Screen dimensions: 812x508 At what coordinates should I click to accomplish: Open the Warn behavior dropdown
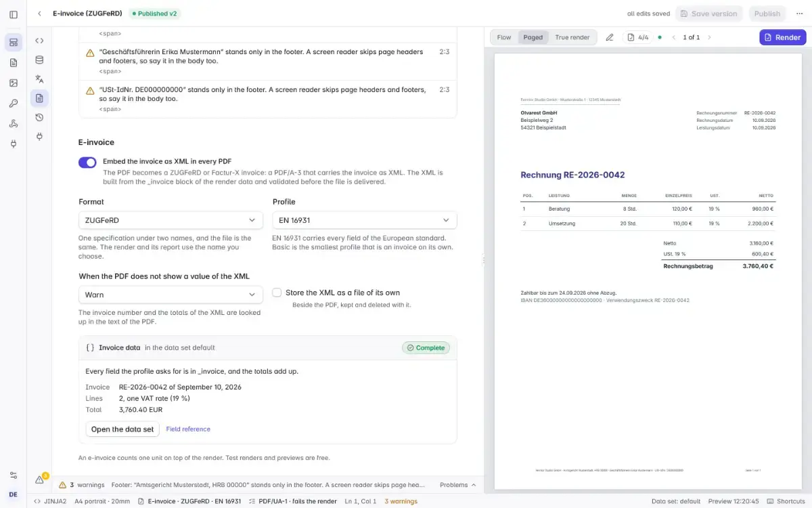pos(171,295)
